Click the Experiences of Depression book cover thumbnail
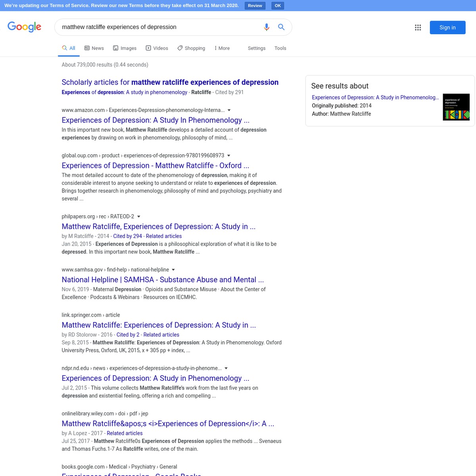This screenshot has height=476, width=476. (x=456, y=107)
